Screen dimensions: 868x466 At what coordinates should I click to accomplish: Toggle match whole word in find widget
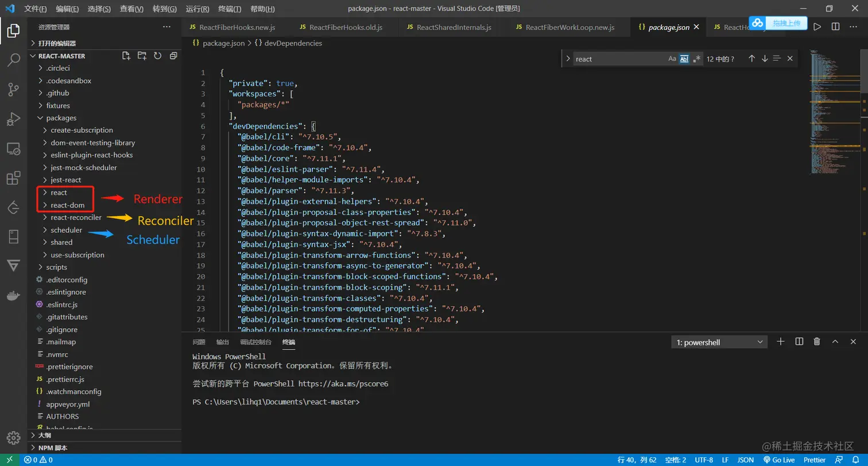[x=684, y=59]
